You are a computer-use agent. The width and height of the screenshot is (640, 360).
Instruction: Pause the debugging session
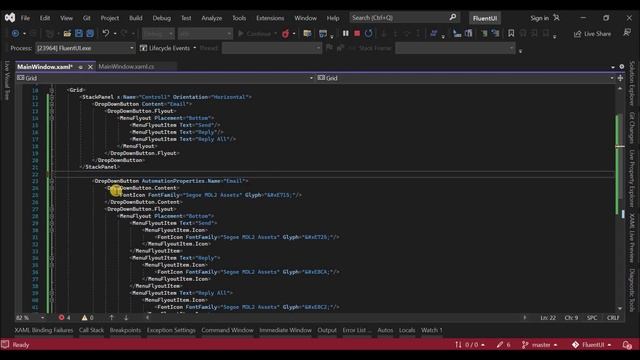346,33
